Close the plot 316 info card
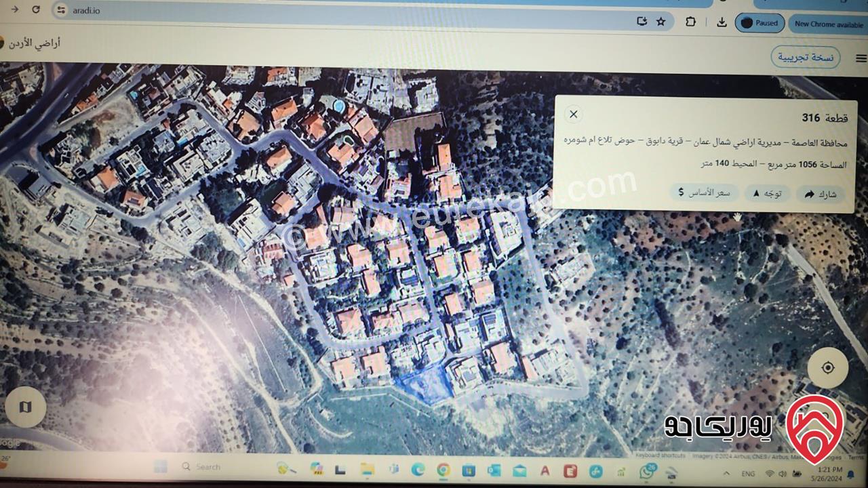The image size is (868, 488). click(x=573, y=114)
